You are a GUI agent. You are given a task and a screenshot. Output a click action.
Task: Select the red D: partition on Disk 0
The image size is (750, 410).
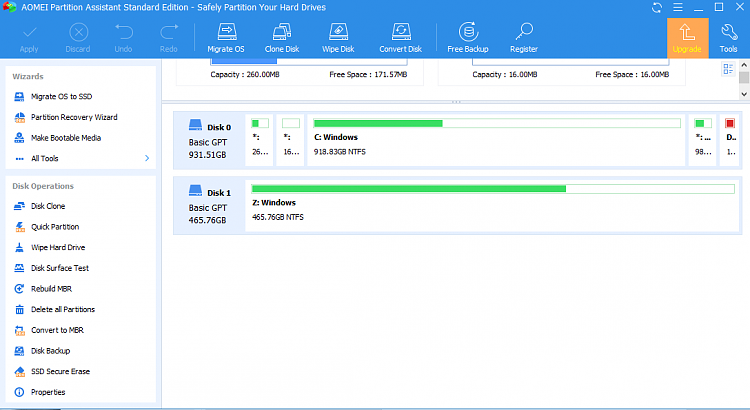[730, 140]
